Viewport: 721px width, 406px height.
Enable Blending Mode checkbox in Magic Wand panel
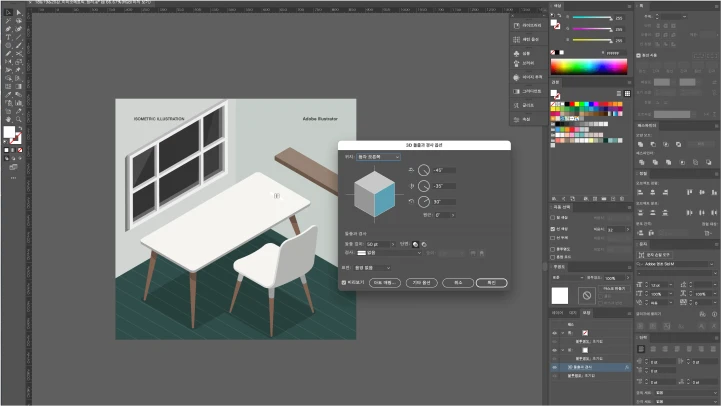pos(553,257)
